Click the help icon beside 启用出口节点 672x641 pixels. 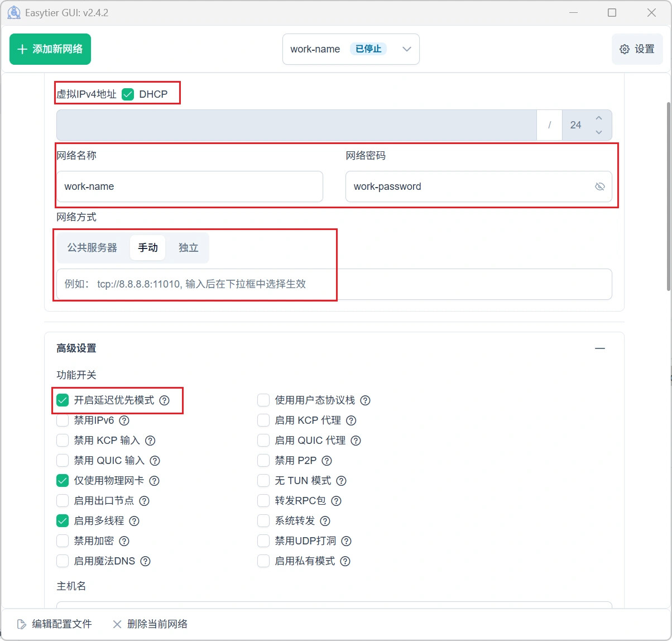tap(145, 501)
